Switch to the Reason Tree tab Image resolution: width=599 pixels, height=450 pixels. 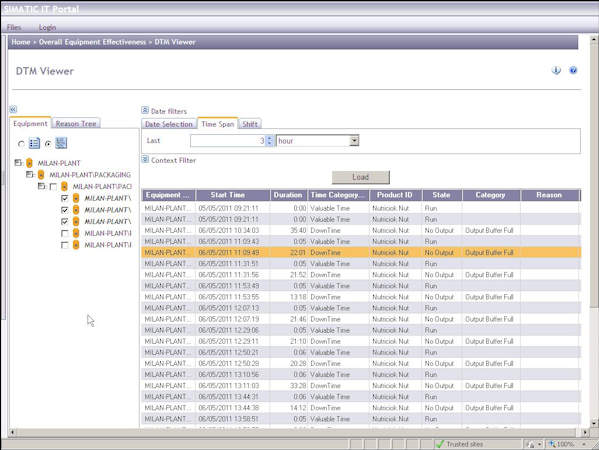pyautogui.click(x=76, y=123)
